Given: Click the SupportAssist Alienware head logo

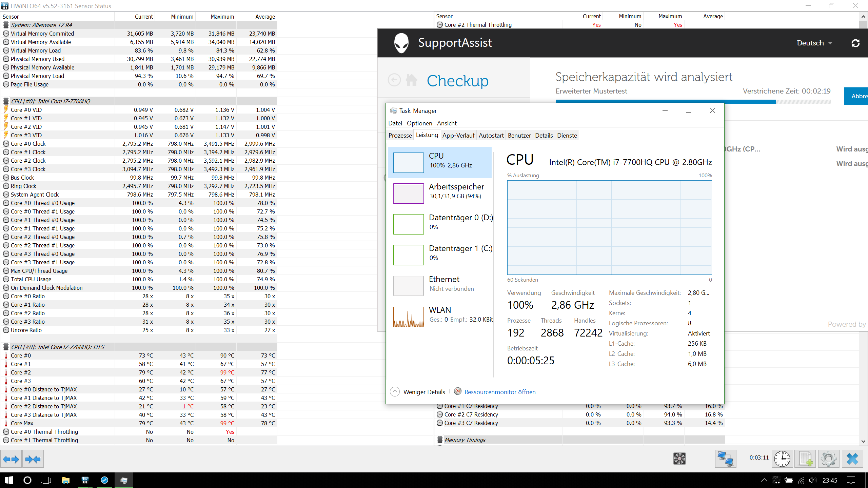Looking at the screenshot, I should tap(401, 43).
